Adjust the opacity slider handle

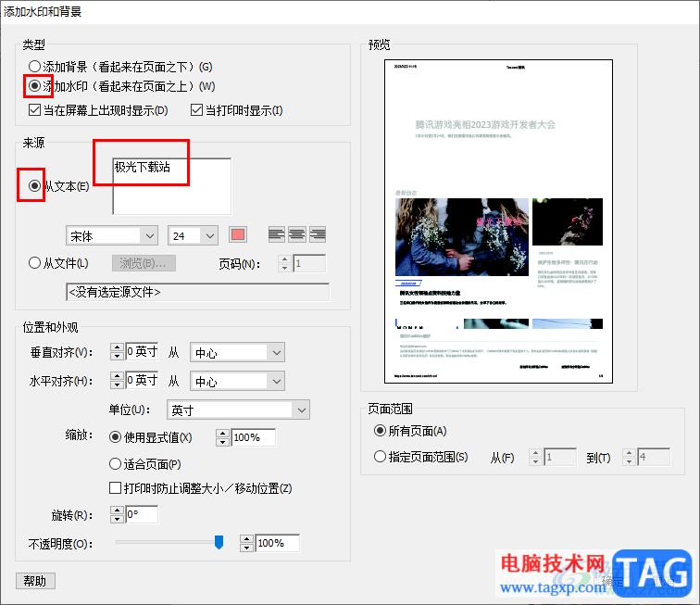219,542
